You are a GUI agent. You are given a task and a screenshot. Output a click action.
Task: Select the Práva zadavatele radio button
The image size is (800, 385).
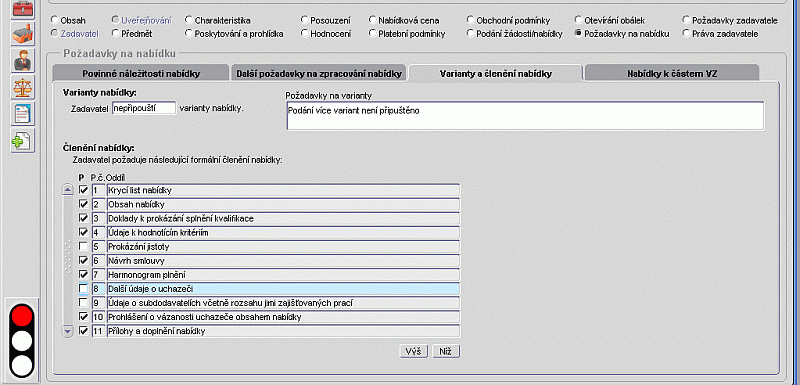pyautogui.click(x=686, y=34)
